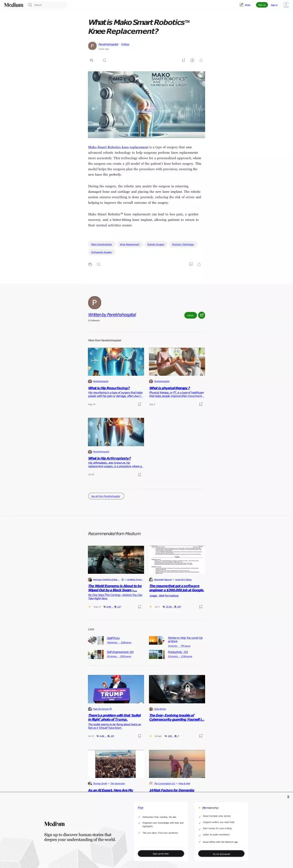Image resolution: width=293 pixels, height=868 pixels.
Task: Open 'Mako Smart Robotics knee replacement' link
Action: [118, 147]
